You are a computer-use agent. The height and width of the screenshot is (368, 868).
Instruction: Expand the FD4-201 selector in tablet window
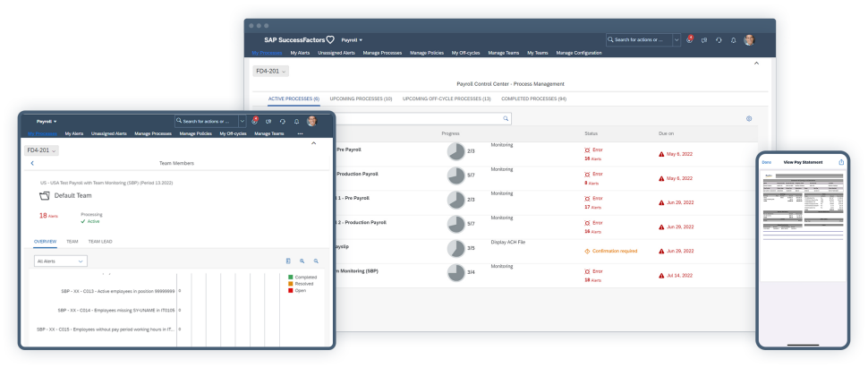[41, 150]
